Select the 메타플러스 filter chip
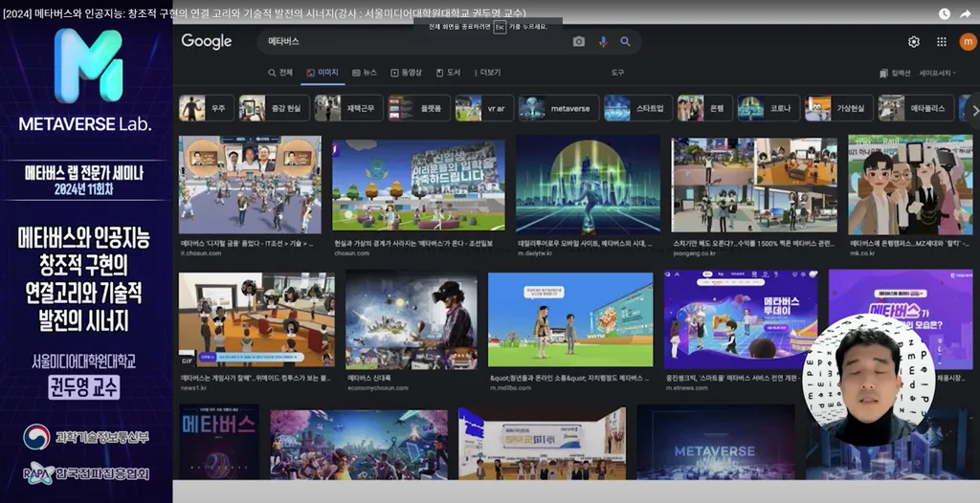The width and height of the screenshot is (980, 503). pos(916,108)
